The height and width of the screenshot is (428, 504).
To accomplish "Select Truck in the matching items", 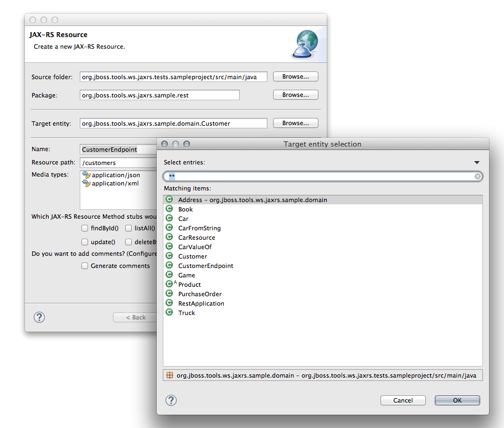I will [323, 313].
